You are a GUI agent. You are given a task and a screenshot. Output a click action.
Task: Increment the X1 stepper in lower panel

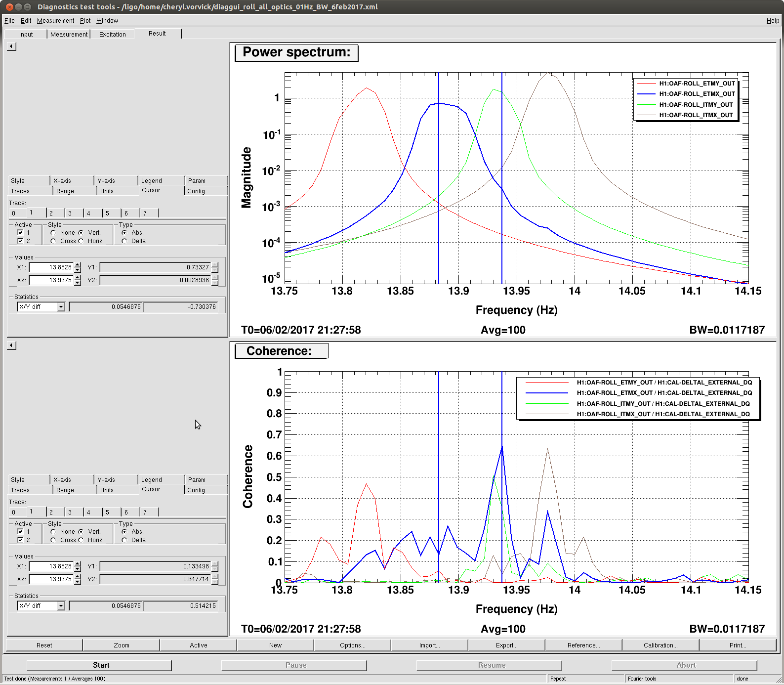(x=78, y=564)
